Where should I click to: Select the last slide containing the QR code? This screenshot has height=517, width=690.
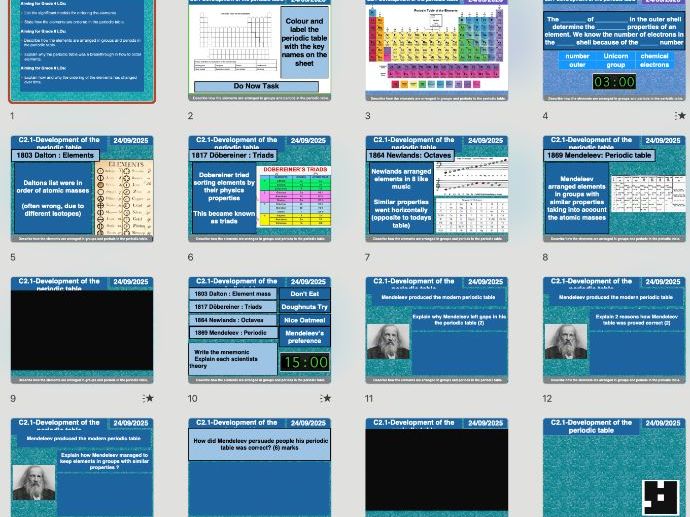coord(614,468)
